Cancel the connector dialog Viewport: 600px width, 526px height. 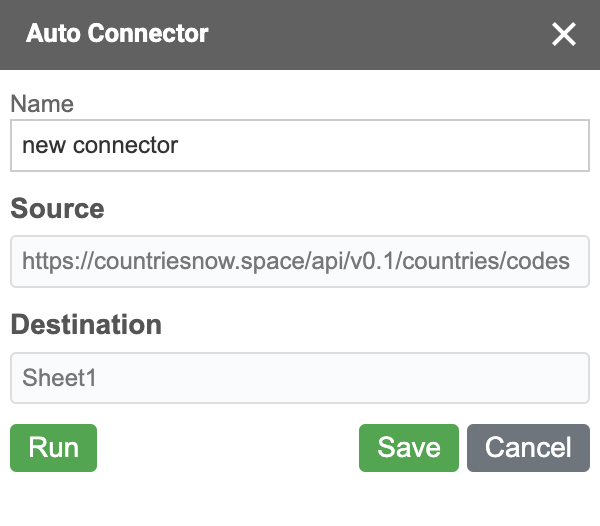tap(528, 448)
